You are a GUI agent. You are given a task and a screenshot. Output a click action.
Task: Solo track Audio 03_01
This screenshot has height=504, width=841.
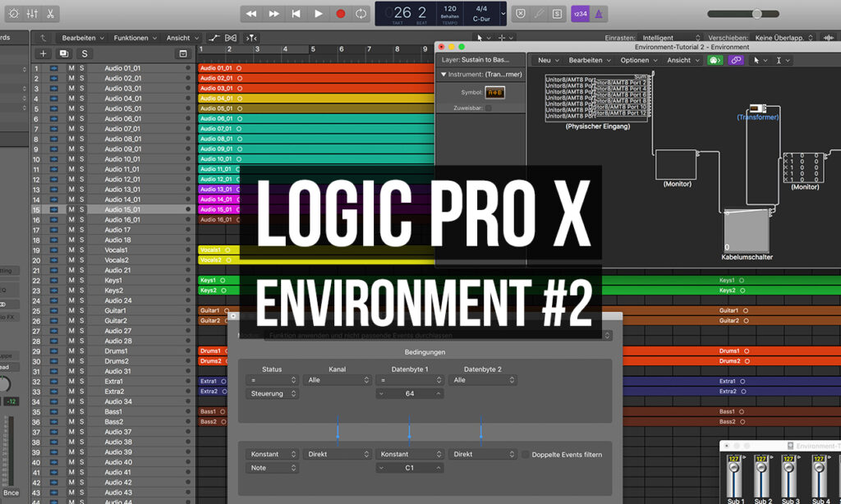[x=82, y=89]
